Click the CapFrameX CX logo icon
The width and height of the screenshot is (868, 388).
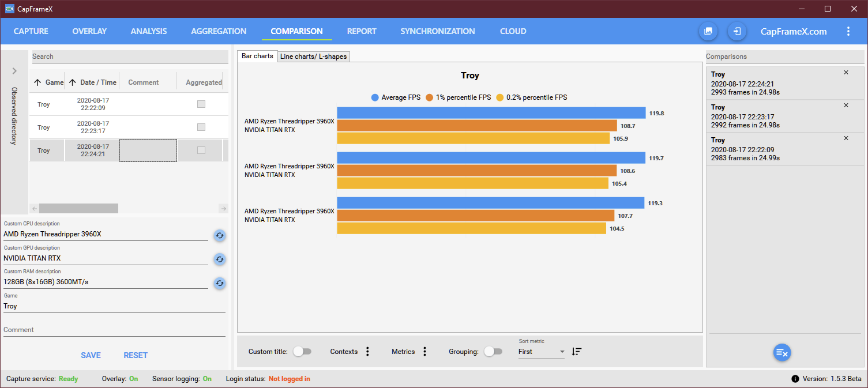click(9, 9)
